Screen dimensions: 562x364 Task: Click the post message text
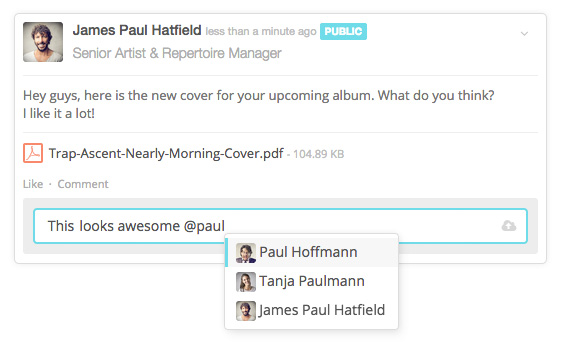(259, 104)
